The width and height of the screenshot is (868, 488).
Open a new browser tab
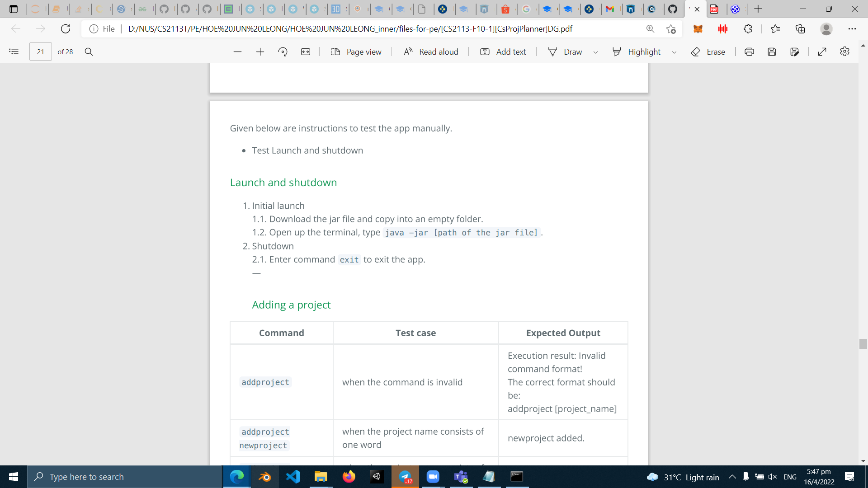(x=758, y=9)
